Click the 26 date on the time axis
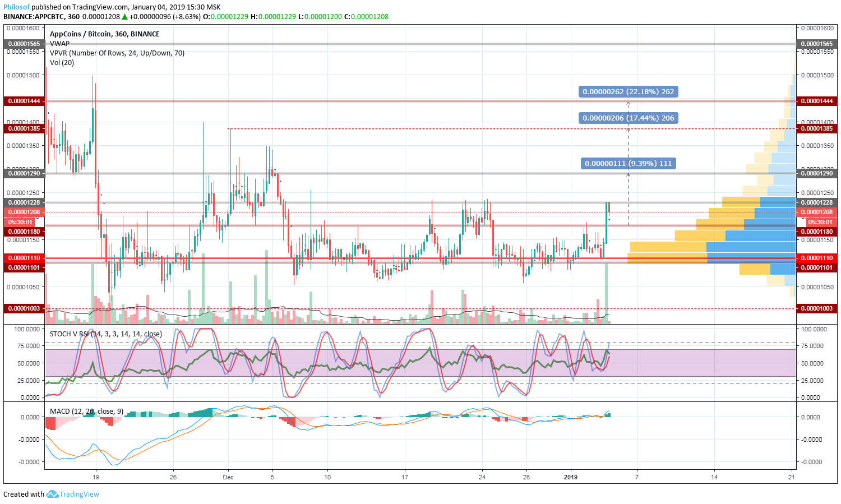This screenshot has width=841, height=504. (173, 477)
